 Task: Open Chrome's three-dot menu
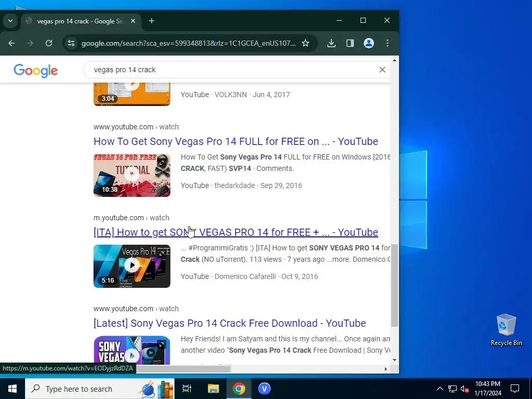coord(388,43)
